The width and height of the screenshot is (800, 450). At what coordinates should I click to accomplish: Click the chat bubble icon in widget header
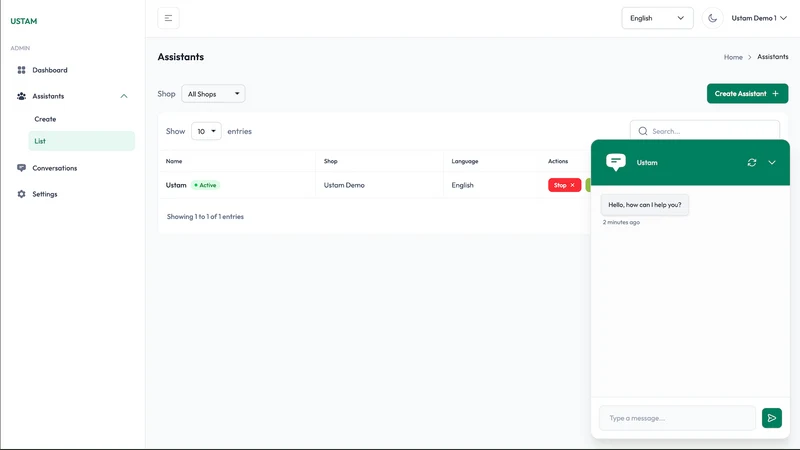point(616,162)
